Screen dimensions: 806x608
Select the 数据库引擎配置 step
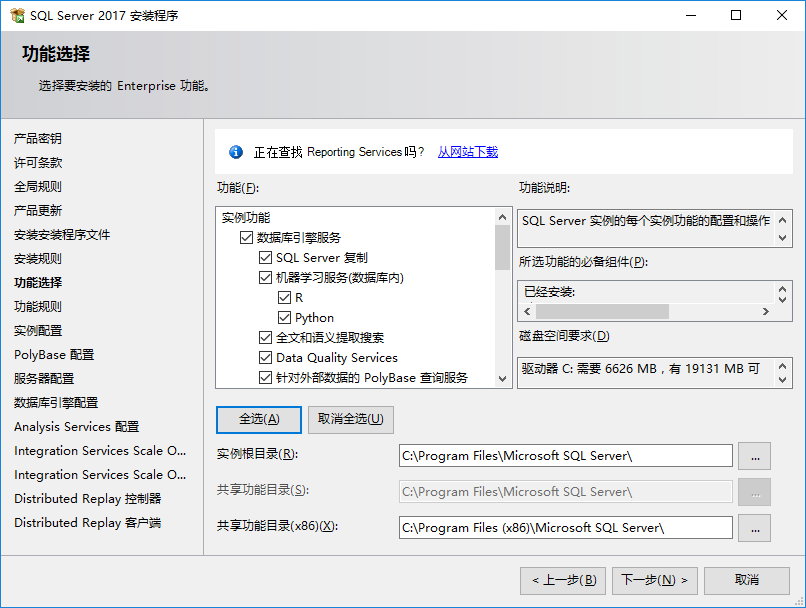coord(56,402)
